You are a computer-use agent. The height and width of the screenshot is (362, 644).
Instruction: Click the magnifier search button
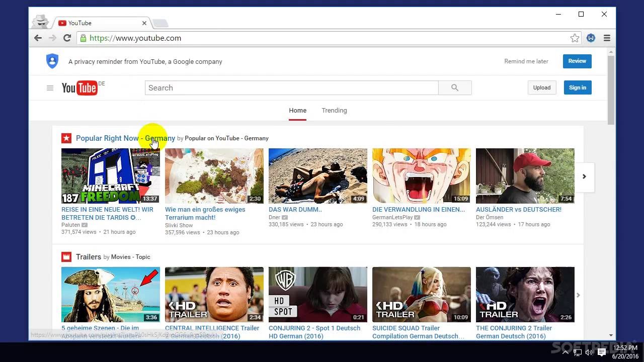[x=455, y=87]
